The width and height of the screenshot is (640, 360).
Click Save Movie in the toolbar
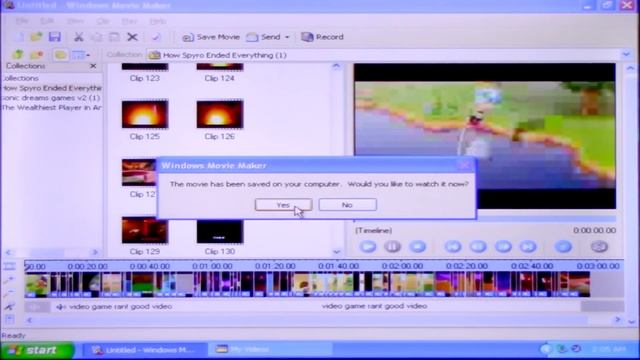(211, 37)
